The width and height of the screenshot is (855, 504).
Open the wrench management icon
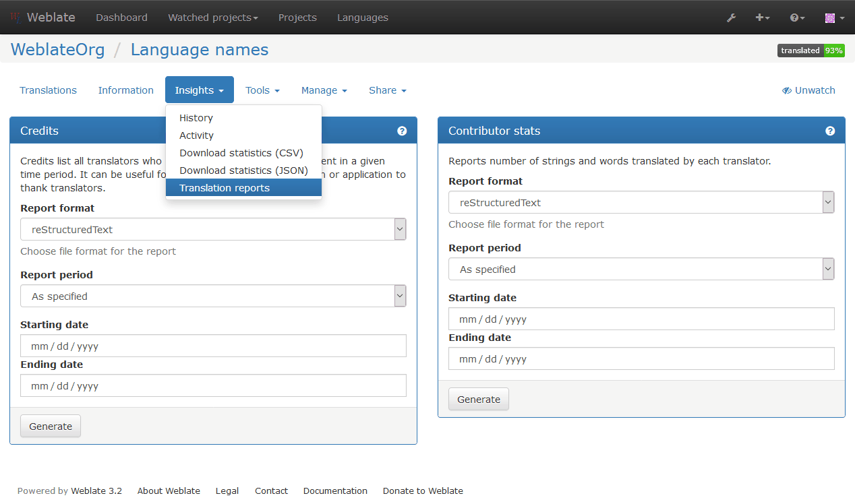(x=731, y=18)
